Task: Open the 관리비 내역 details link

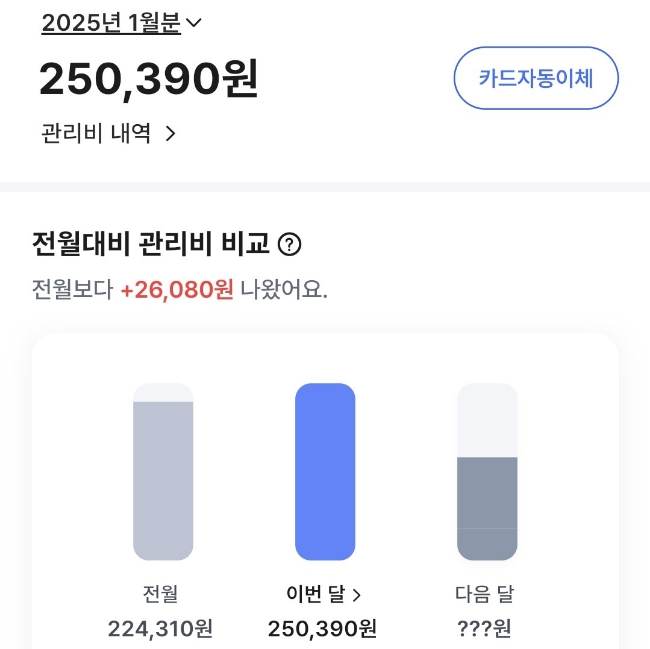Action: 97,134
